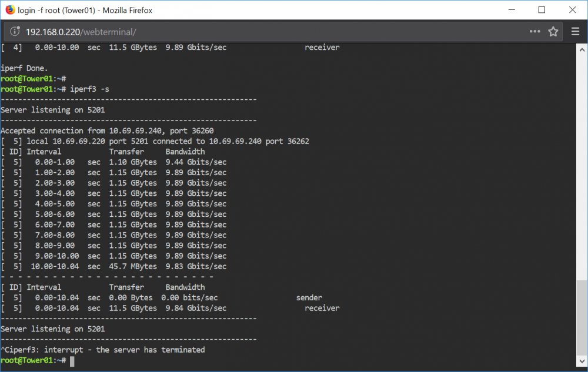Open the Firefox hamburger menu
Image resolution: width=588 pixels, height=372 pixels.
pyautogui.click(x=575, y=32)
